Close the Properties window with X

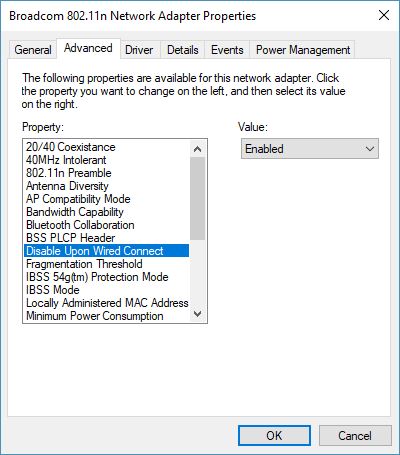click(384, 15)
